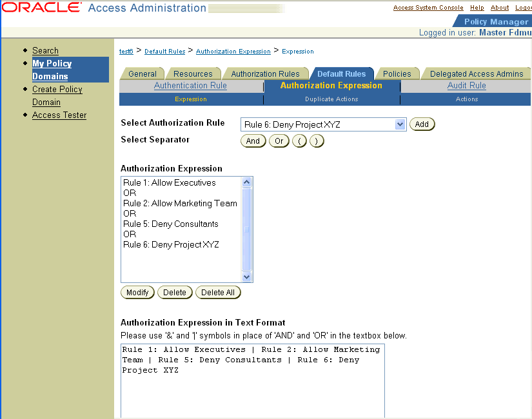This screenshot has height=419, width=532.
Task: Click the Delete All button
Action: pos(218,293)
